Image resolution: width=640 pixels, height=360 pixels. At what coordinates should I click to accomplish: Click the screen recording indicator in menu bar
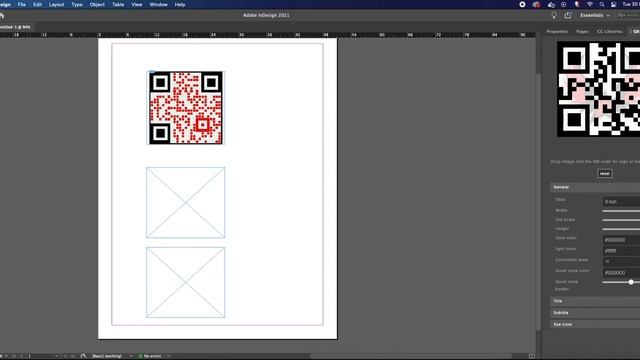pos(522,4)
